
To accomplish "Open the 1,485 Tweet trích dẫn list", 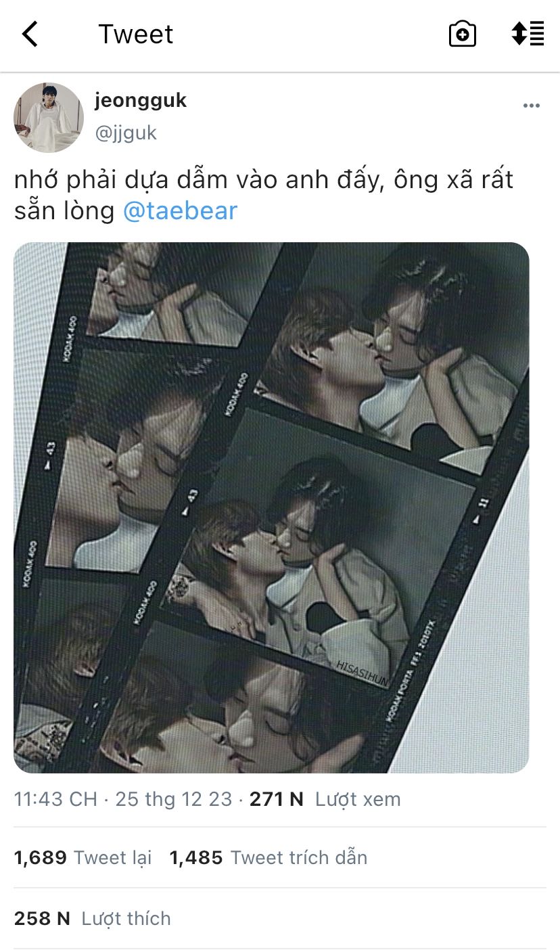I will (x=269, y=858).
